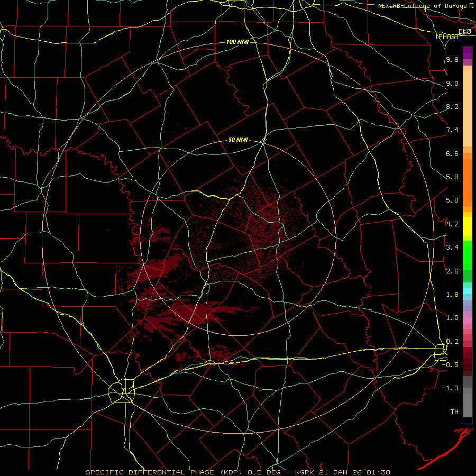Pick the orange segment of the color bar

467,183
